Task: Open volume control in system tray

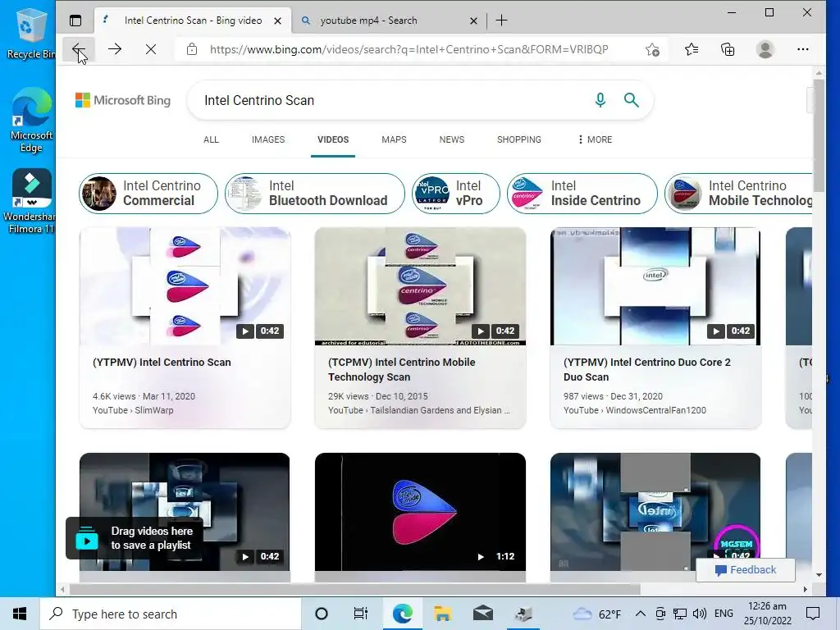Action: coord(699,614)
